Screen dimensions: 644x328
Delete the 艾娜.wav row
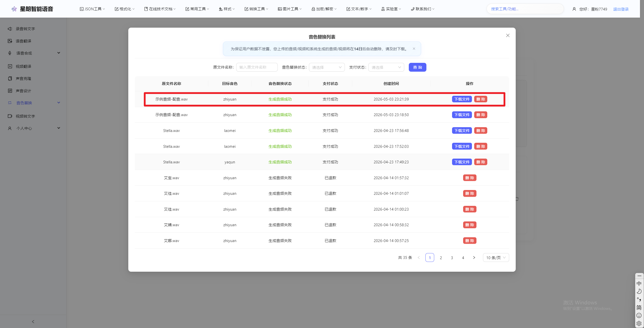(x=470, y=241)
